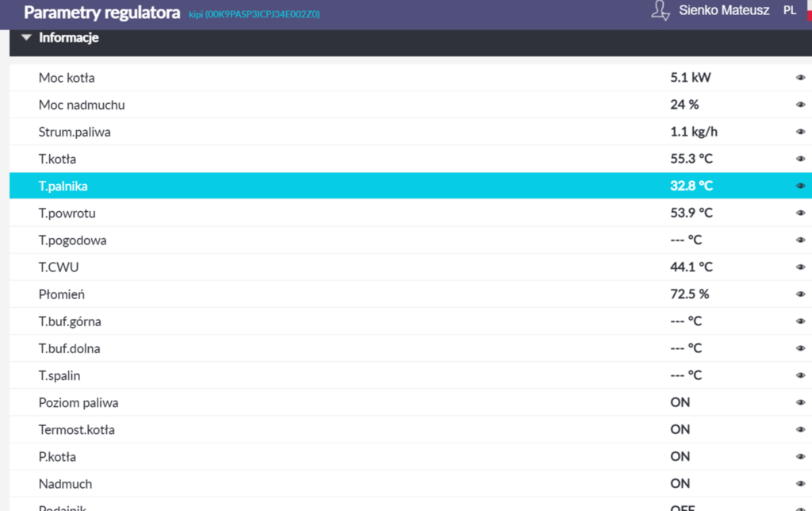812x511 pixels.
Task: Click the eye icon for Strum.paliwa row
Action: pos(800,132)
